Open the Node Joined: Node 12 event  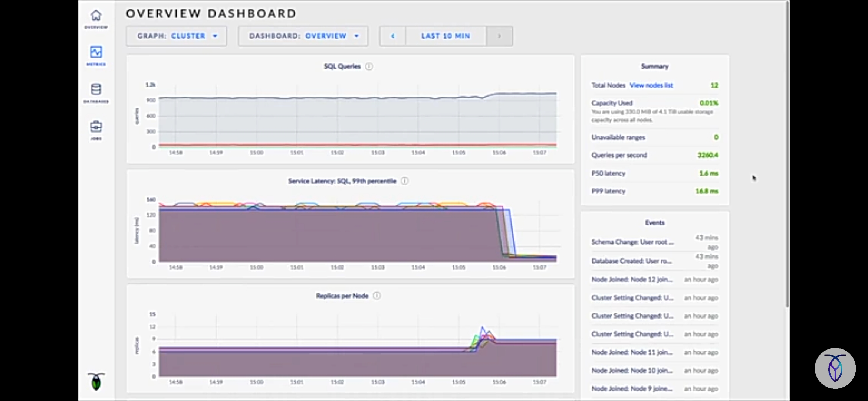click(631, 280)
